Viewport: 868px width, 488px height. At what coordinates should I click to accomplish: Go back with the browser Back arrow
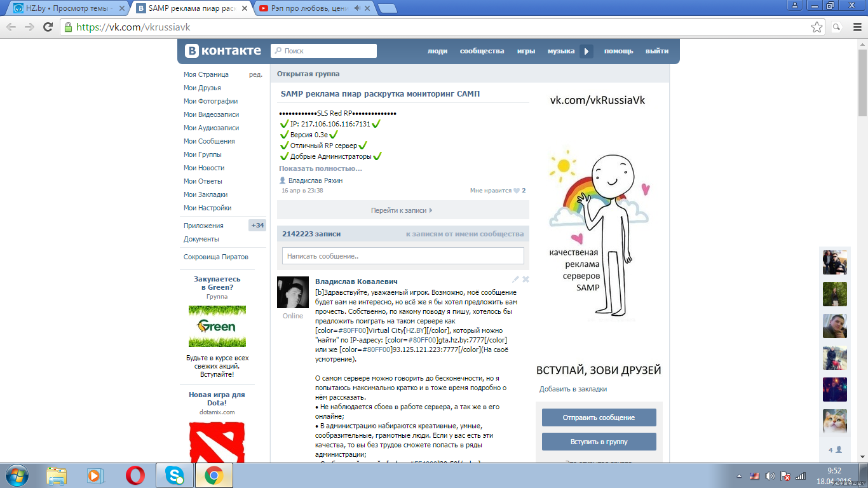click(11, 27)
